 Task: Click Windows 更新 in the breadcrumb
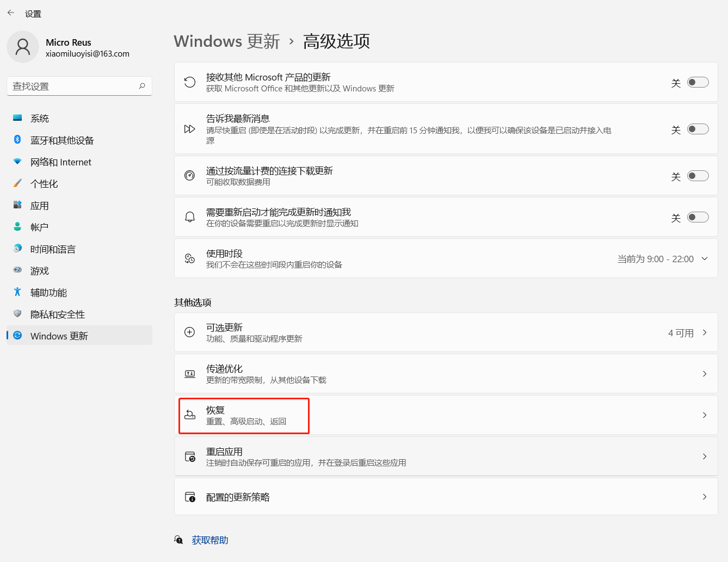227,41
